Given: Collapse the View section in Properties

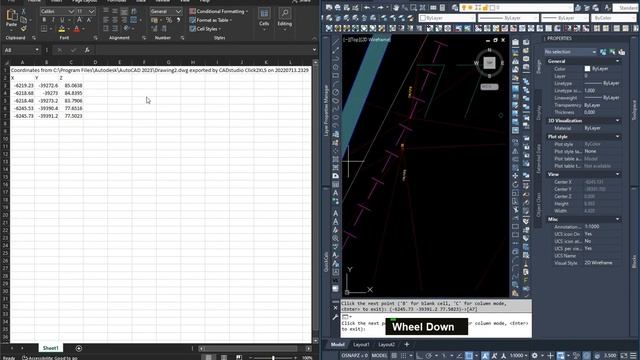Looking at the screenshot, I should coord(617,174).
